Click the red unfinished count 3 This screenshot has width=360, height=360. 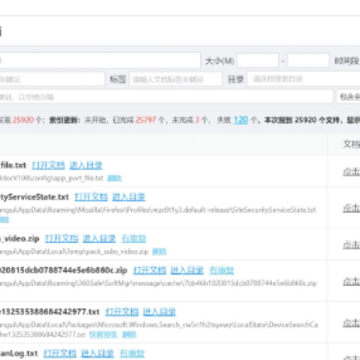tap(197, 120)
